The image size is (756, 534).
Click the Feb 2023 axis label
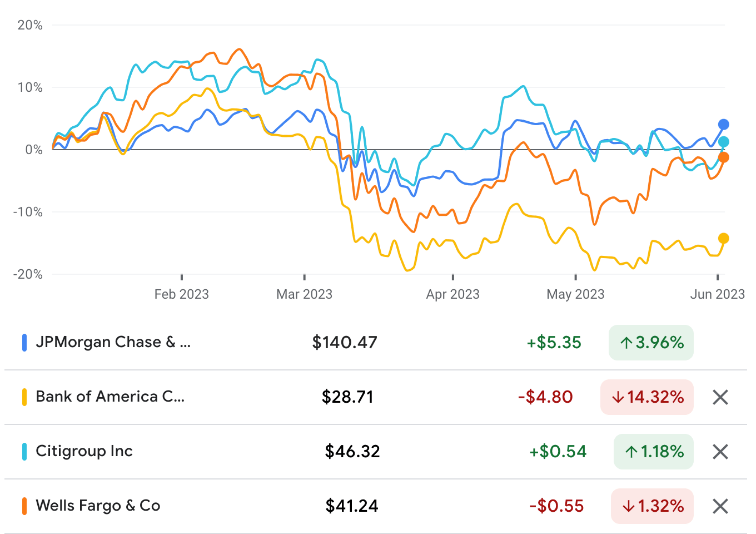pos(181,294)
